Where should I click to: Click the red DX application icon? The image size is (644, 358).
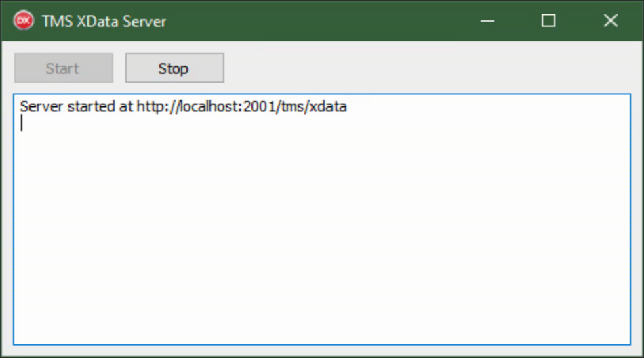(24, 20)
